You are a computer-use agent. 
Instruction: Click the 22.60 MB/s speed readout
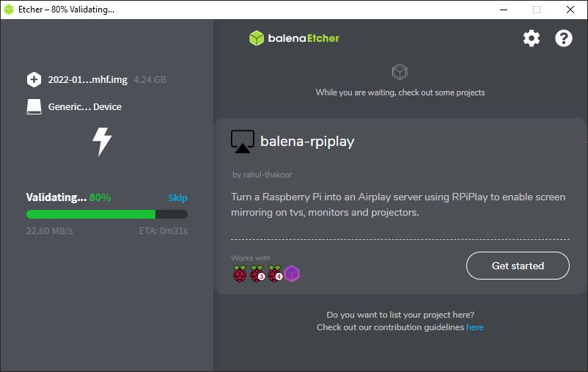click(50, 231)
